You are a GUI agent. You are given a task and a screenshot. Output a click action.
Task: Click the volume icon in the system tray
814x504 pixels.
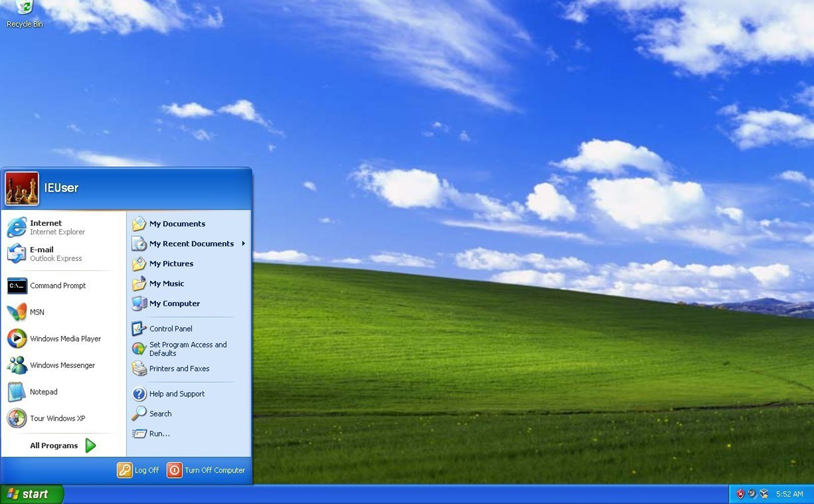tap(752, 494)
